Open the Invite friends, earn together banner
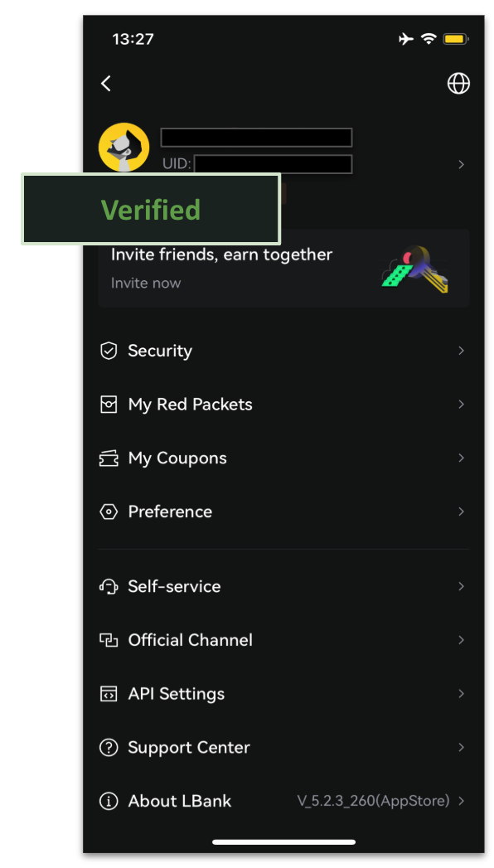This screenshot has width=494, height=868. [x=283, y=268]
